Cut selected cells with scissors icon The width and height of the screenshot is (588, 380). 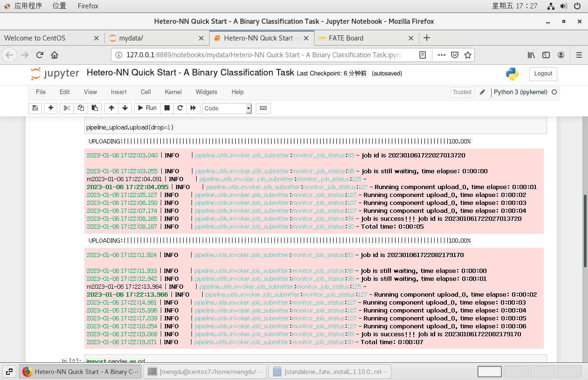tap(67, 108)
